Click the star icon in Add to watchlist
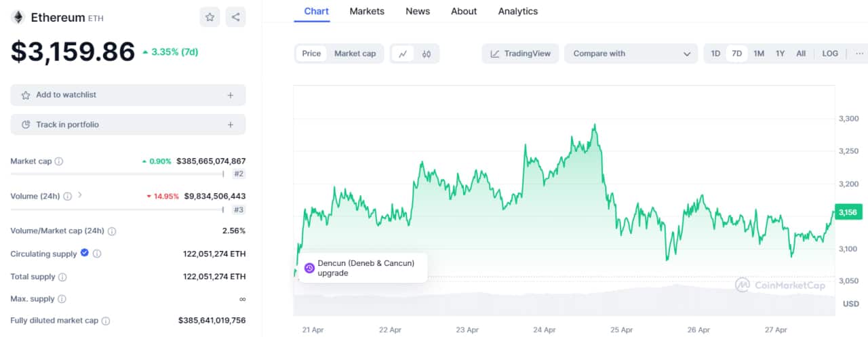The image size is (868, 337). 26,96
